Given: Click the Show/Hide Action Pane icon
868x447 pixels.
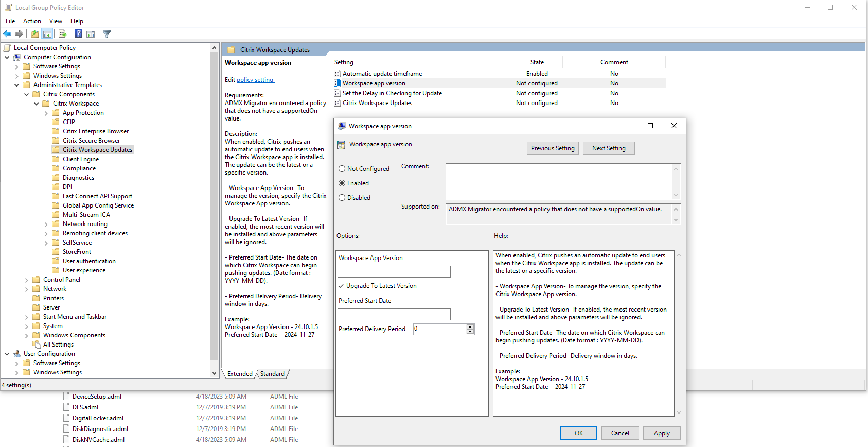Looking at the screenshot, I should coord(91,34).
